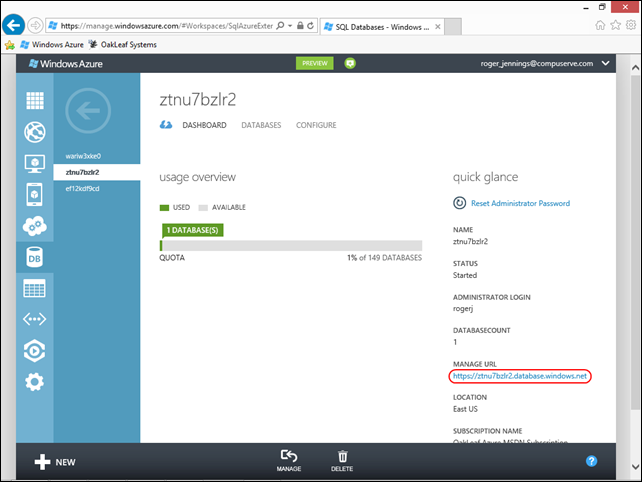
Task: Click the 1 DATABASE(S) green label
Action: coord(192,230)
